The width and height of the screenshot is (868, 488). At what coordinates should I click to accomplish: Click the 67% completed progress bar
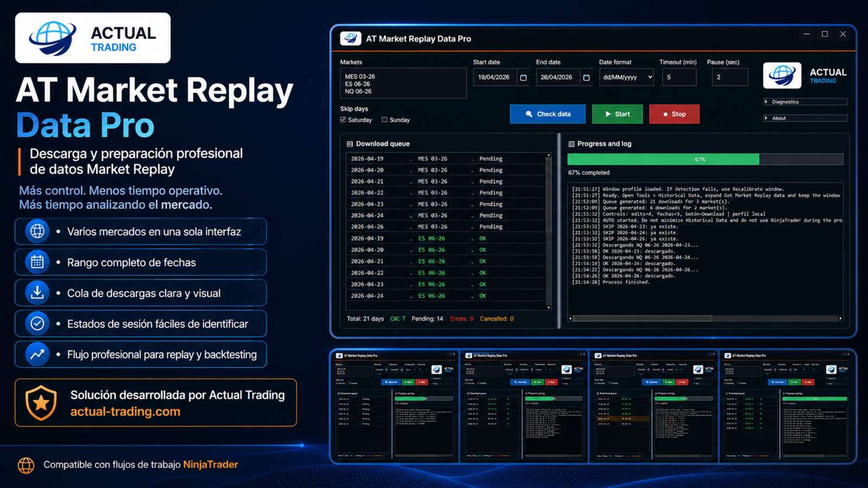[700, 159]
